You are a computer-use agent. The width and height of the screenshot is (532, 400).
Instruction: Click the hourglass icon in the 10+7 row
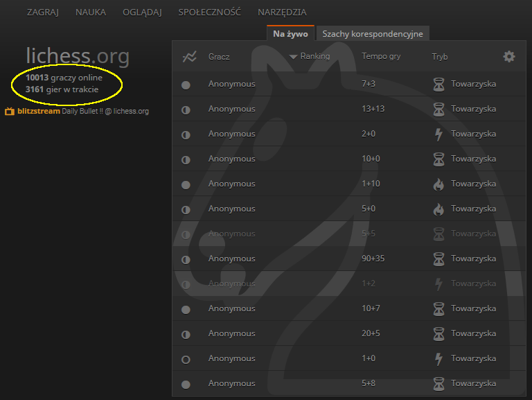(438, 309)
